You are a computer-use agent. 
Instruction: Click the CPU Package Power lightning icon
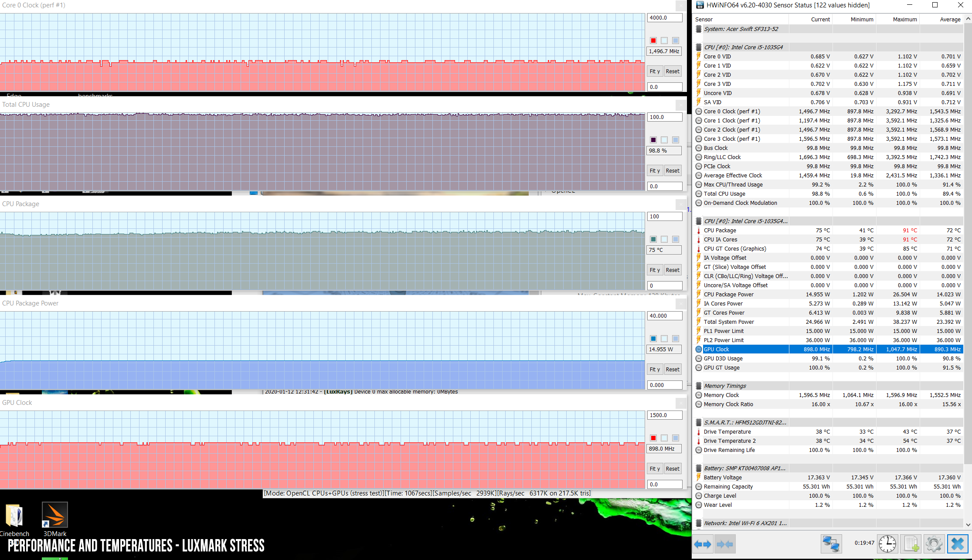coord(699,295)
